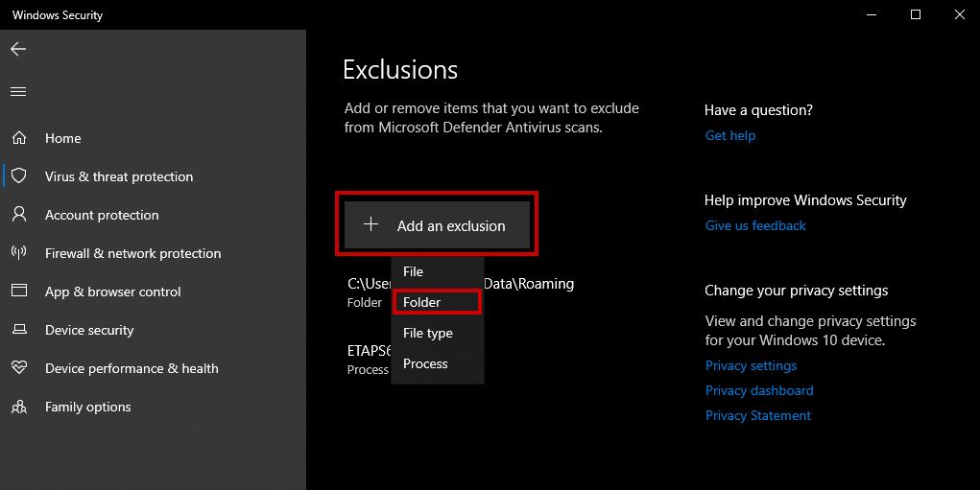
Task: Click the back arrow icon
Action: 18,49
